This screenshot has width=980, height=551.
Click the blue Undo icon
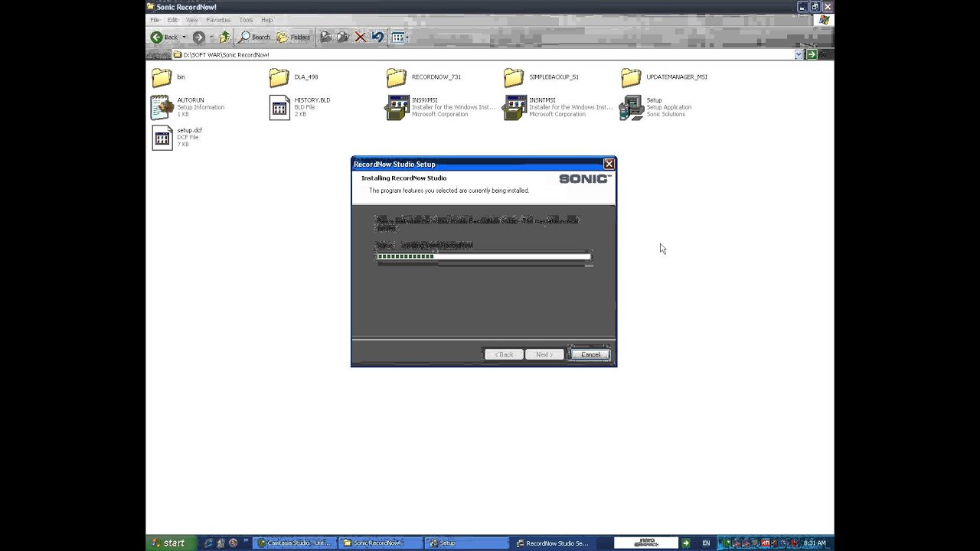(x=377, y=37)
